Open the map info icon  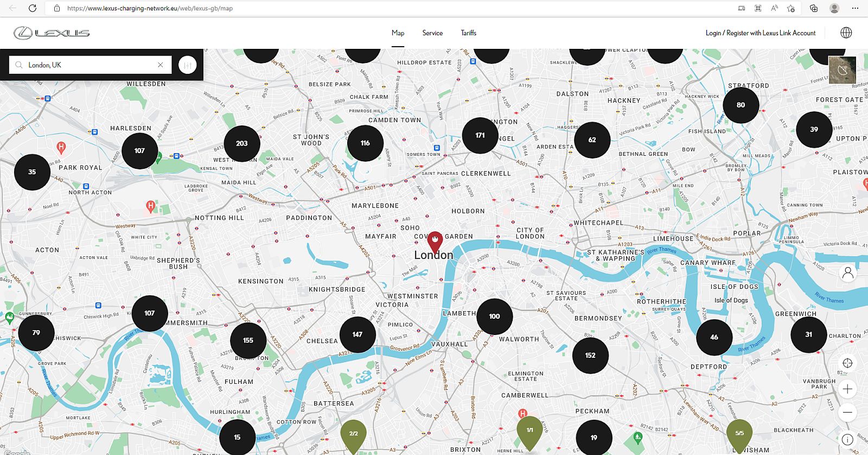click(x=847, y=439)
